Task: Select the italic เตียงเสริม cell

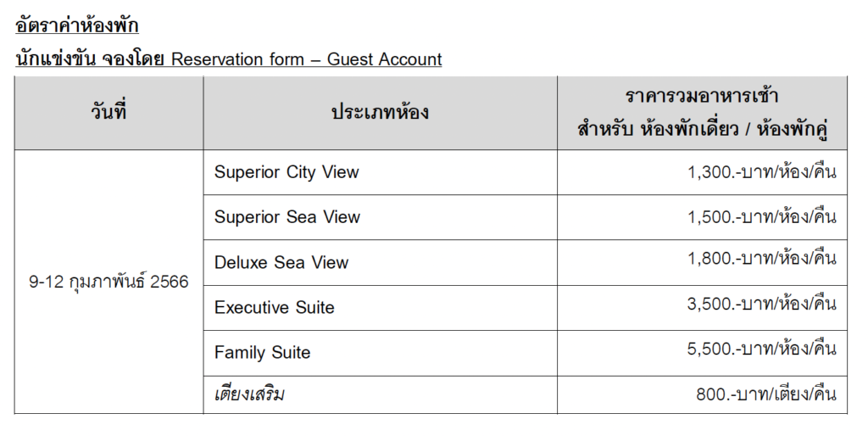Action: tap(249, 394)
